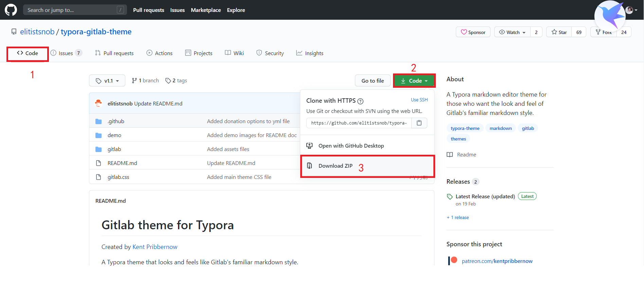Viewport: 644px width, 284px height.
Task: Open commit 'Added demo images for README doc'
Action: 252,135
